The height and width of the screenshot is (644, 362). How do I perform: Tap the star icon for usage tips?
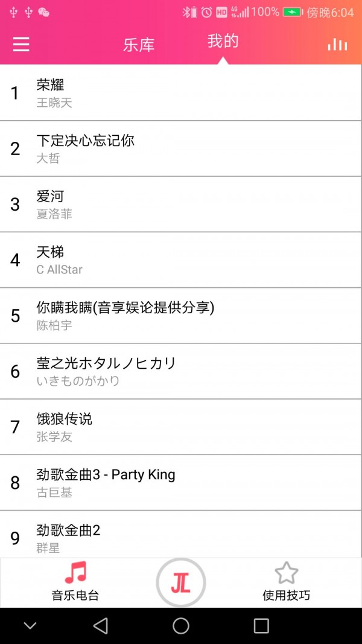click(286, 573)
